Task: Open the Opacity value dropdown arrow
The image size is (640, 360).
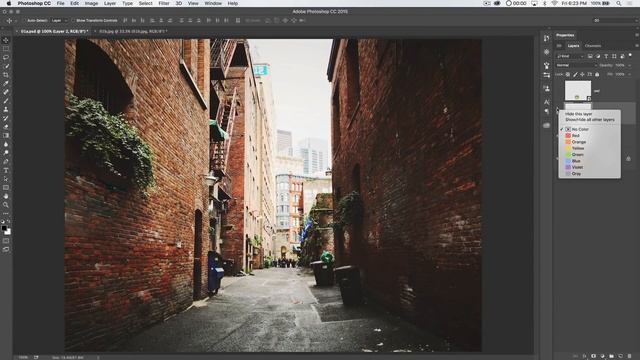Action: click(x=629, y=65)
